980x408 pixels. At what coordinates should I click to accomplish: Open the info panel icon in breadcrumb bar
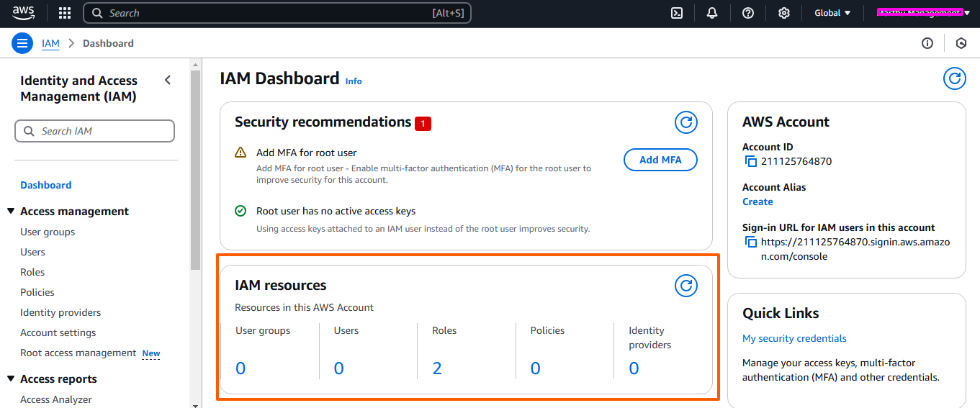click(x=927, y=43)
